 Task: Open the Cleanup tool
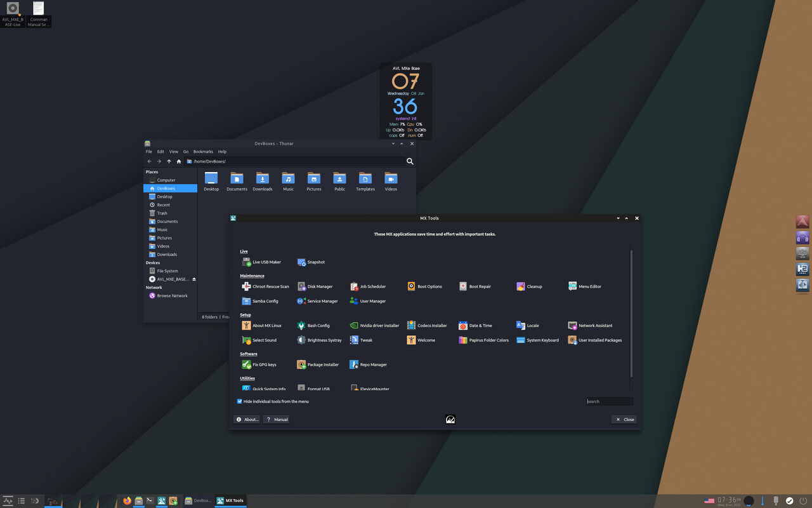529,286
